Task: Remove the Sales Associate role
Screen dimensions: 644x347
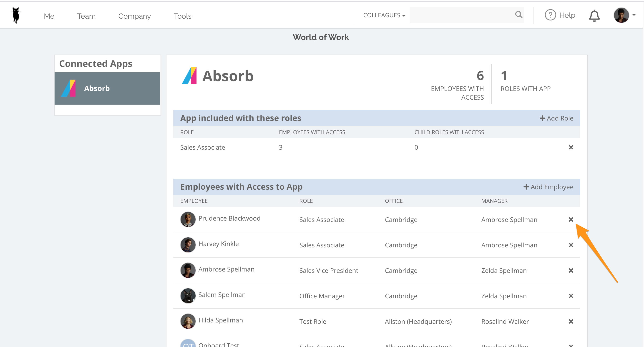Action: (571, 147)
